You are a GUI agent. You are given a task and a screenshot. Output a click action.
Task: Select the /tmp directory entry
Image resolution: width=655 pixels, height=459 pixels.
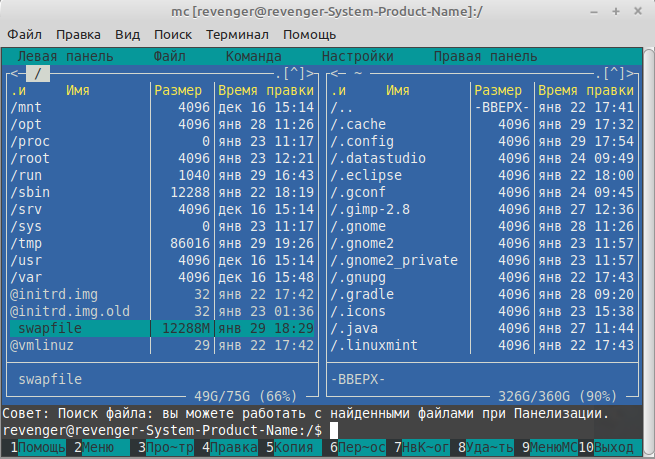(162, 243)
